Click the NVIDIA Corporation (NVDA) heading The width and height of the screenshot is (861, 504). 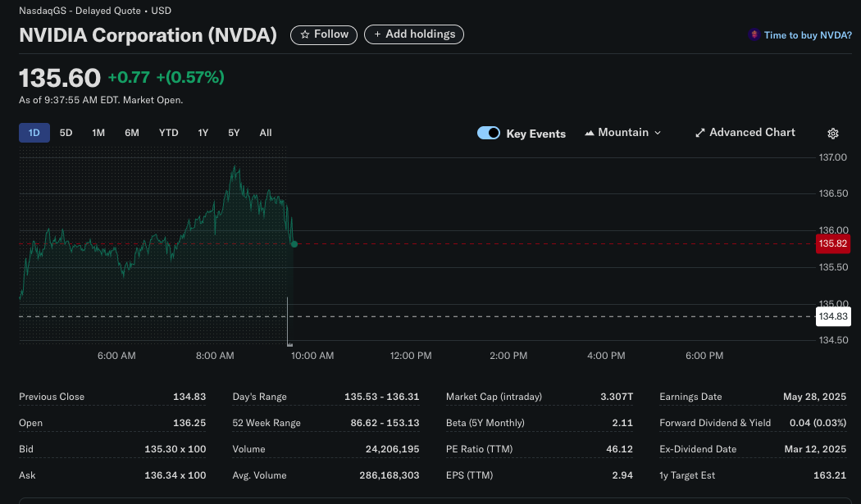click(148, 35)
